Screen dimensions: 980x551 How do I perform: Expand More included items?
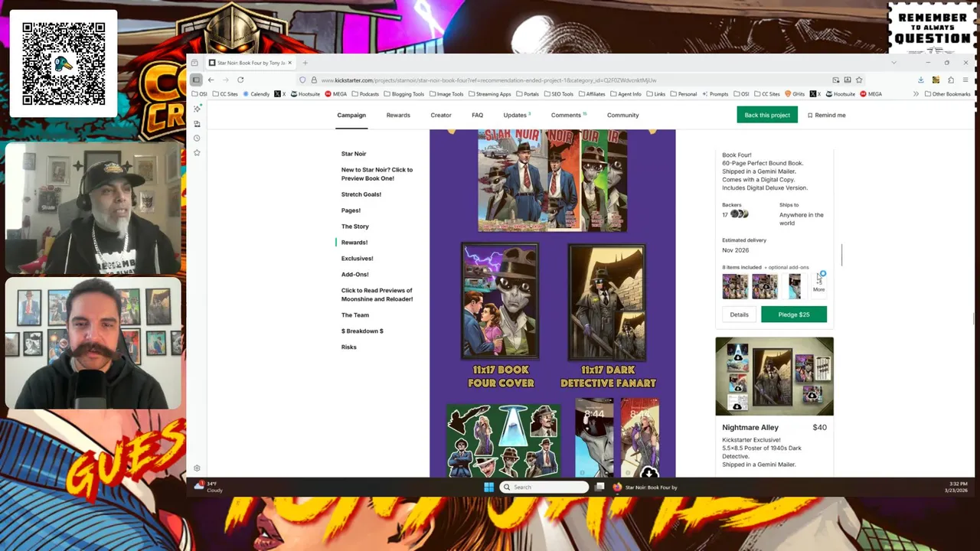tap(818, 286)
